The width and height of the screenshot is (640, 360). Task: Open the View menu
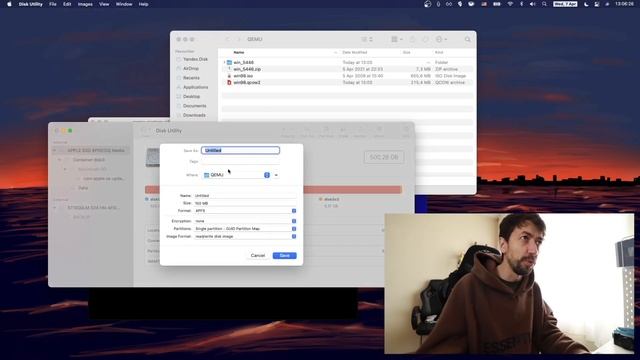click(x=104, y=4)
